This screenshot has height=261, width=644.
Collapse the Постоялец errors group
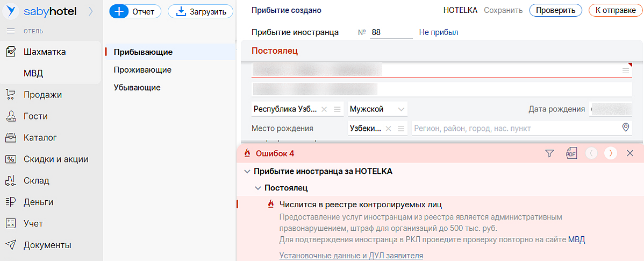258,188
